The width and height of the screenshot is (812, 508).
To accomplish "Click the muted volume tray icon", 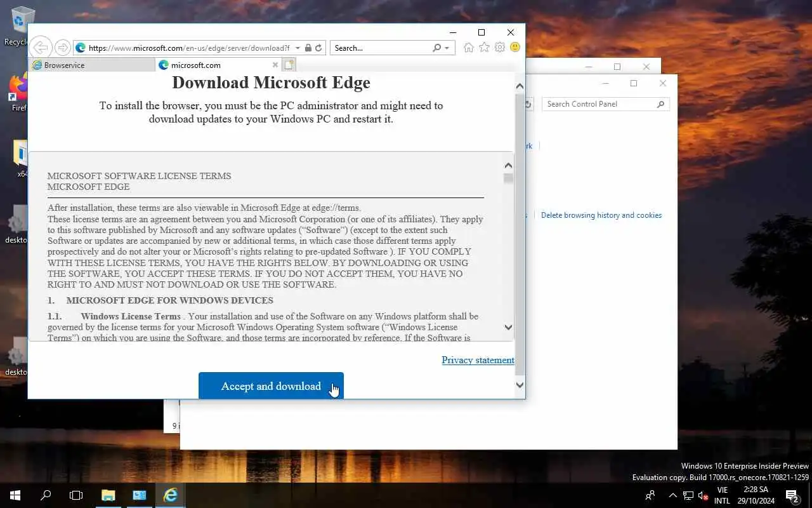I will 703,495.
